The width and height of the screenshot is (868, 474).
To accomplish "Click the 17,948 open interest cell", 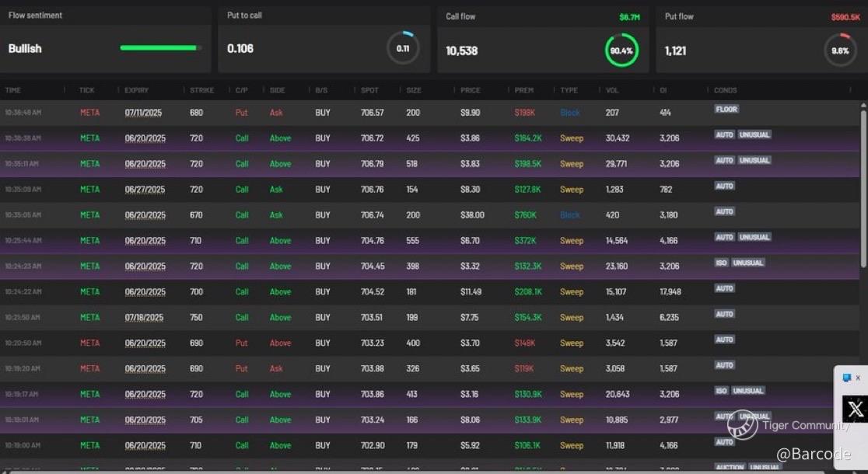I will (x=670, y=291).
